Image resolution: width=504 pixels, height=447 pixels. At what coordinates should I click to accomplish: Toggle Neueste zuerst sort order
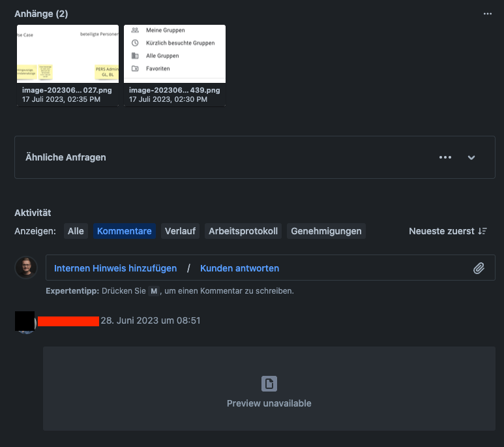click(448, 231)
